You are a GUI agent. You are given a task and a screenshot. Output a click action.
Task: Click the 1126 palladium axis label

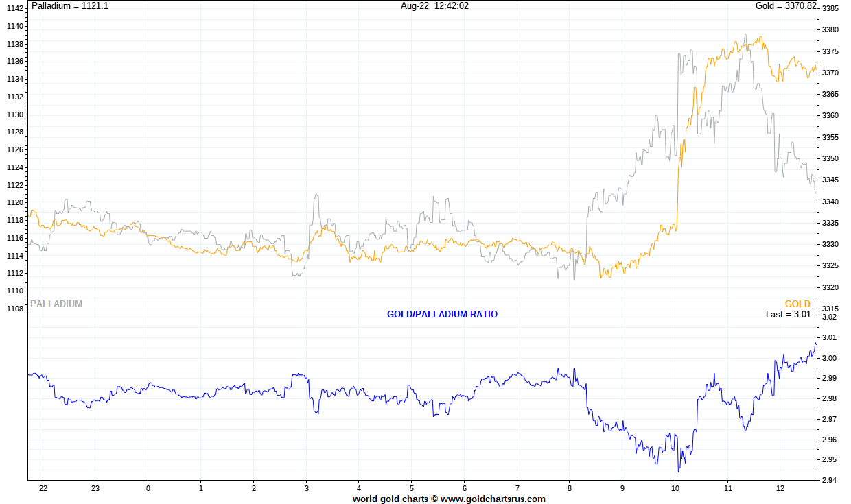[x=15, y=149]
